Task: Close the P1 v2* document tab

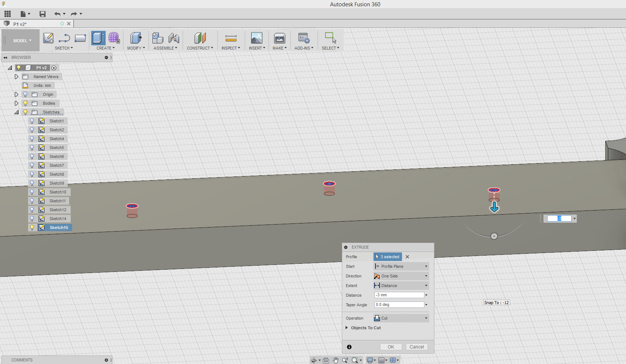Action: tap(69, 24)
